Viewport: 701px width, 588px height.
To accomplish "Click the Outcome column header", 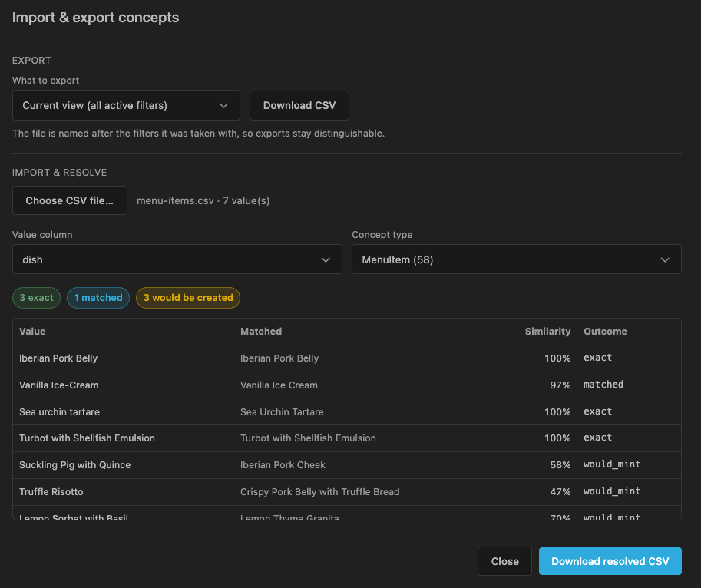I will point(605,332).
